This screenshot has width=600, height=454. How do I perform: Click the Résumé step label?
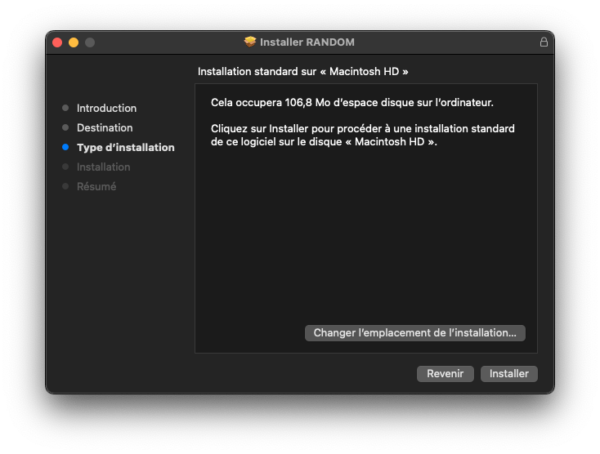tap(96, 187)
